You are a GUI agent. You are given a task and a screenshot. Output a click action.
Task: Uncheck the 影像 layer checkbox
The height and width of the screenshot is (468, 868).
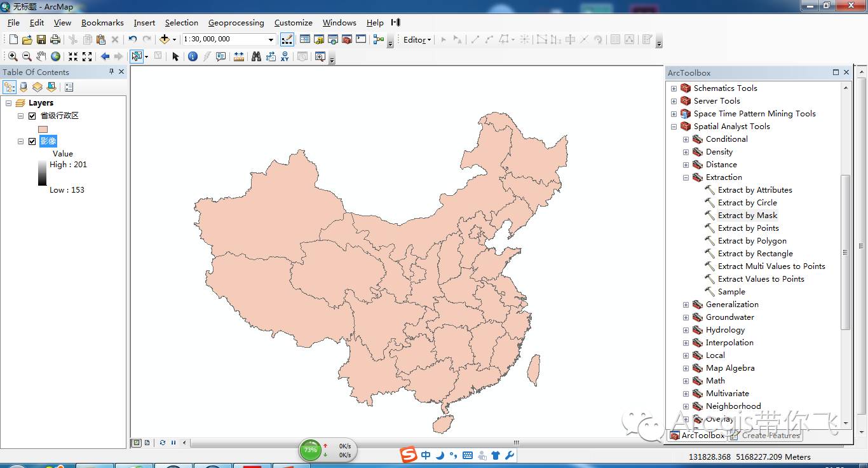click(x=32, y=141)
